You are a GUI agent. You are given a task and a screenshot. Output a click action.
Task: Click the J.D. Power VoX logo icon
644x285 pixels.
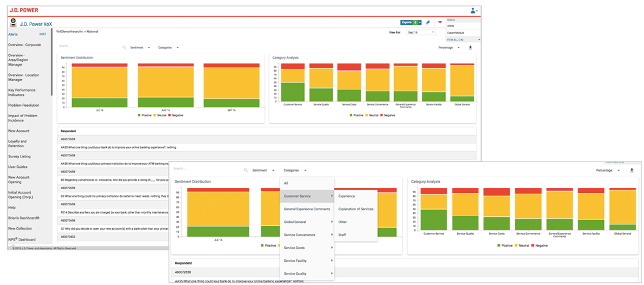click(13, 23)
